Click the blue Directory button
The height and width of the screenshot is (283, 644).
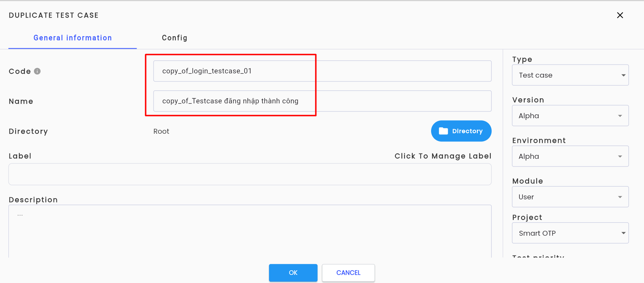pyautogui.click(x=461, y=131)
